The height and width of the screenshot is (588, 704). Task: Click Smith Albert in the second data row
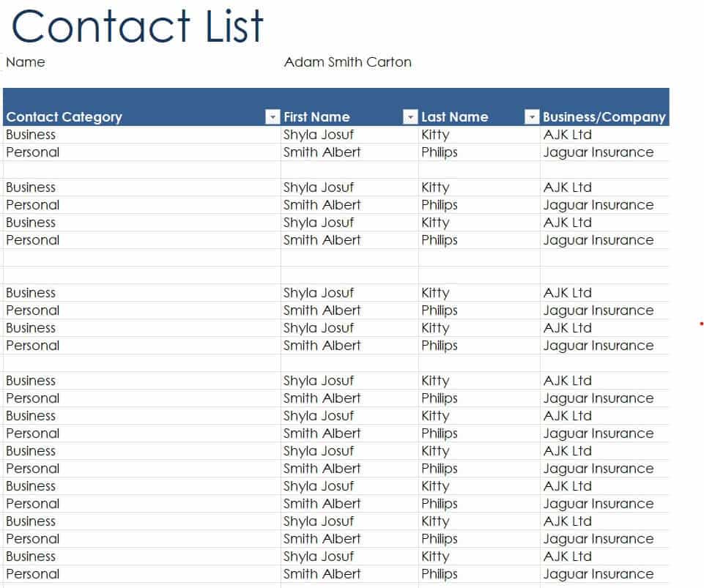[322, 152]
